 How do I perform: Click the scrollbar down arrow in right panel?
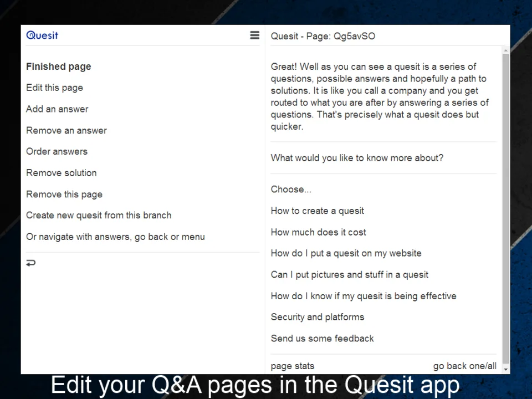(x=506, y=370)
